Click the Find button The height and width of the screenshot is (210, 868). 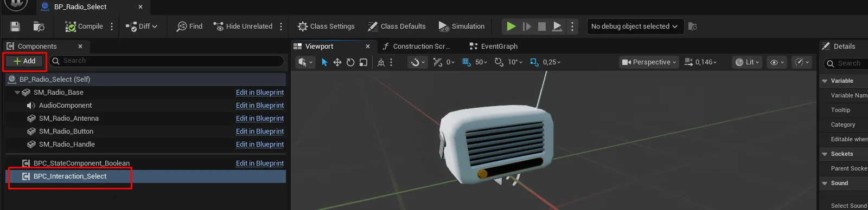pyautogui.click(x=189, y=27)
